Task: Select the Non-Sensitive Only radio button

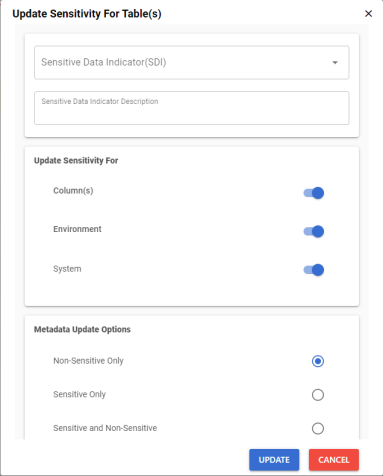Action: [x=318, y=361]
